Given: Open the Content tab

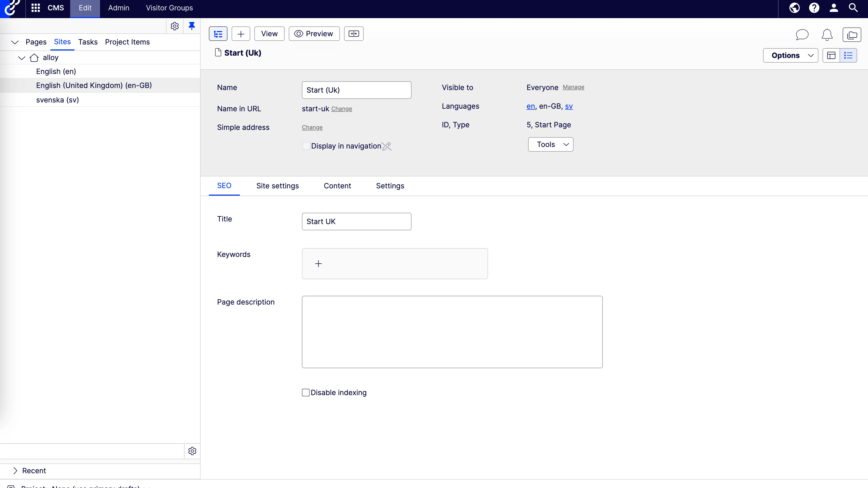Looking at the screenshot, I should 337,186.
